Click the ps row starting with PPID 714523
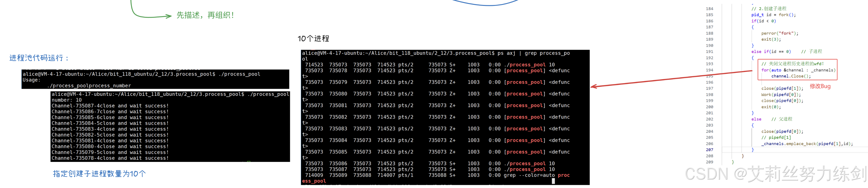 click(430, 64)
